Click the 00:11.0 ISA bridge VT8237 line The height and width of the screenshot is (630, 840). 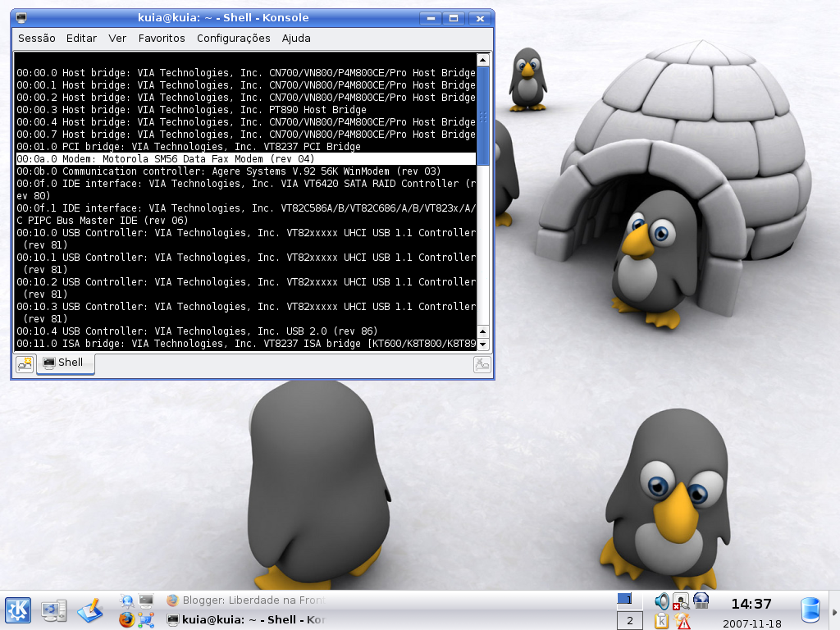click(246, 344)
